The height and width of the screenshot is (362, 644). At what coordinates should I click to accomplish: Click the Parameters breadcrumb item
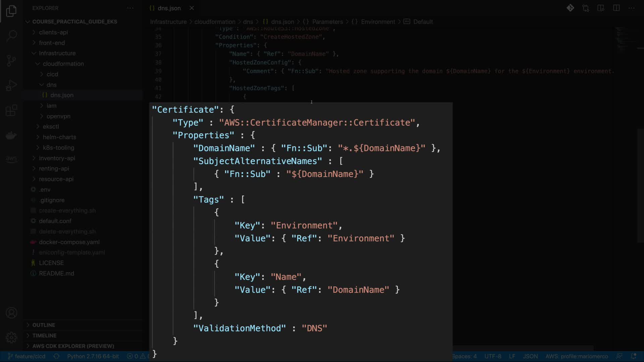(x=327, y=22)
